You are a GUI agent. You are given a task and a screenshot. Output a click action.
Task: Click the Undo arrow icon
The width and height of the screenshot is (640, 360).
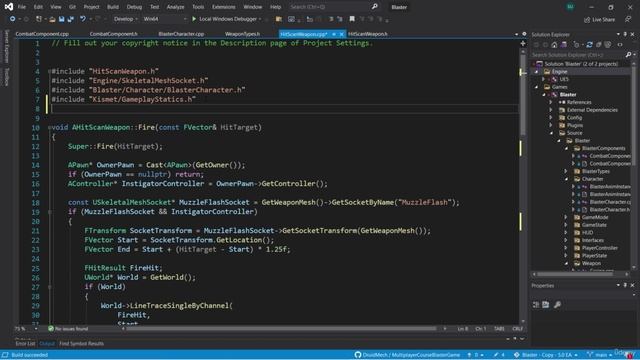(83, 19)
